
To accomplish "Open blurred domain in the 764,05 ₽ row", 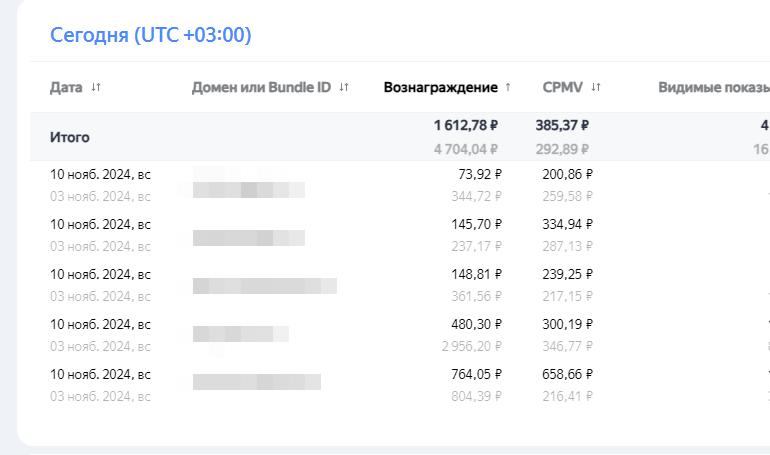I will point(256,381).
